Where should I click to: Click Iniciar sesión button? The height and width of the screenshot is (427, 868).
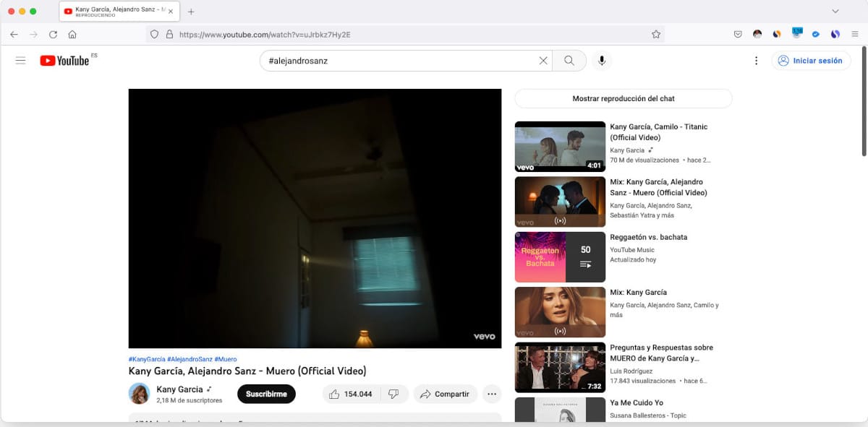pos(810,61)
